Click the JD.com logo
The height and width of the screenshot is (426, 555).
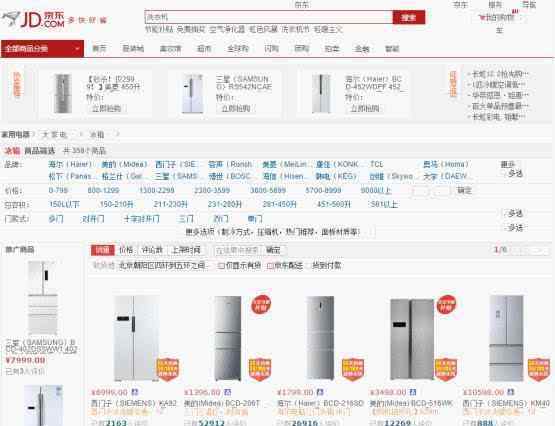pyautogui.click(x=34, y=19)
